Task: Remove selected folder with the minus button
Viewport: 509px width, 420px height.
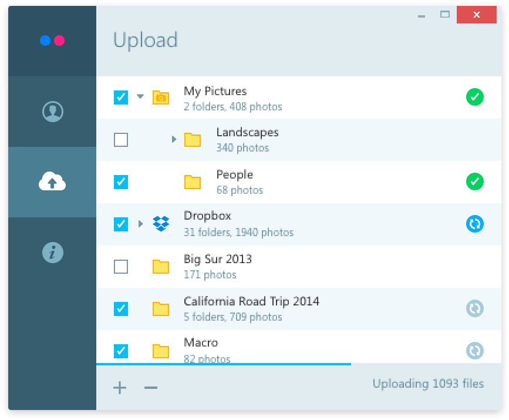Action: (x=150, y=387)
